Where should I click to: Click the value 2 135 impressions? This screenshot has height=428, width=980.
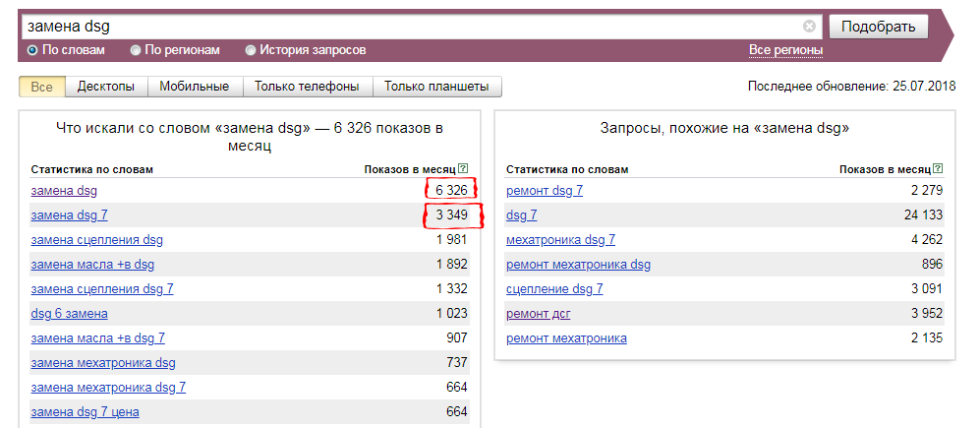tap(927, 338)
